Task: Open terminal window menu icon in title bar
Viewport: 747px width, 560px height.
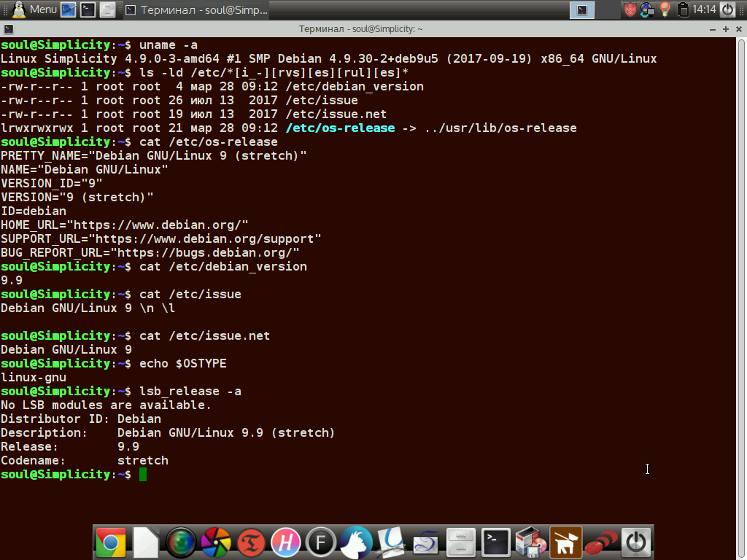Action: [x=9, y=29]
